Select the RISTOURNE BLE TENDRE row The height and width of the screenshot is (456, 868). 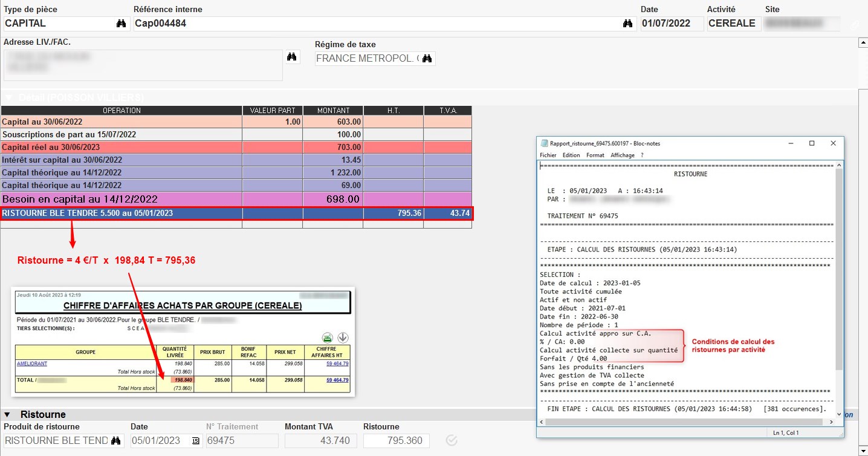tap(121, 213)
